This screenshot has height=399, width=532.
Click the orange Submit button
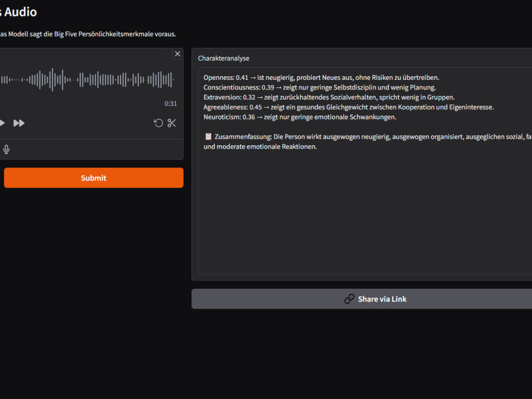[x=94, y=178]
